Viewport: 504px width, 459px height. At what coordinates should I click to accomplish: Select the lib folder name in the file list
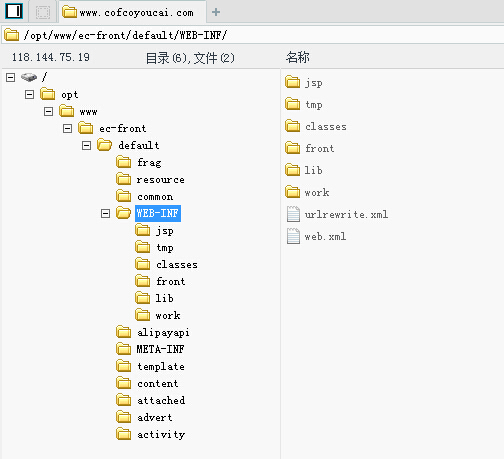(313, 170)
